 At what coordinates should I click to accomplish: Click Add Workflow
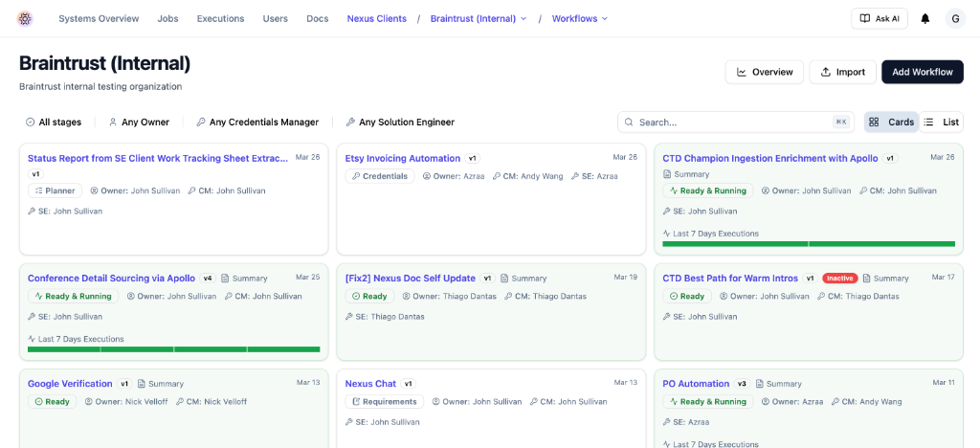click(923, 72)
